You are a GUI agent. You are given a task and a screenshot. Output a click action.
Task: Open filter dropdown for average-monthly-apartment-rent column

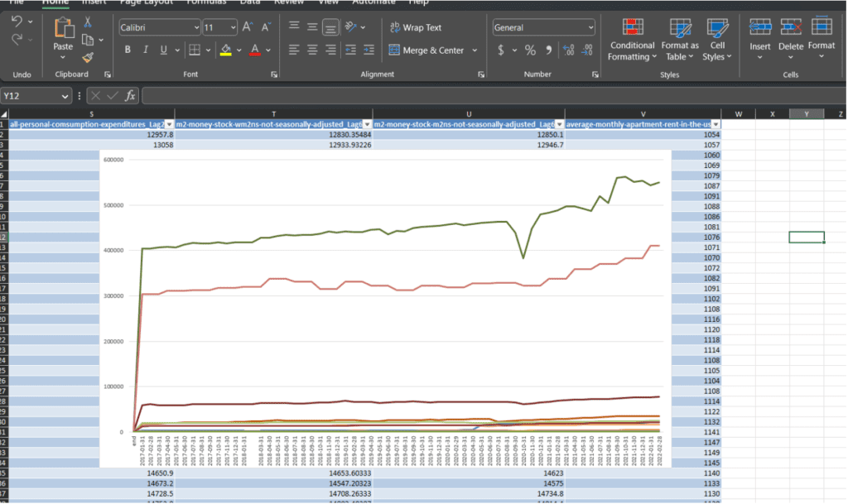pyautogui.click(x=715, y=124)
